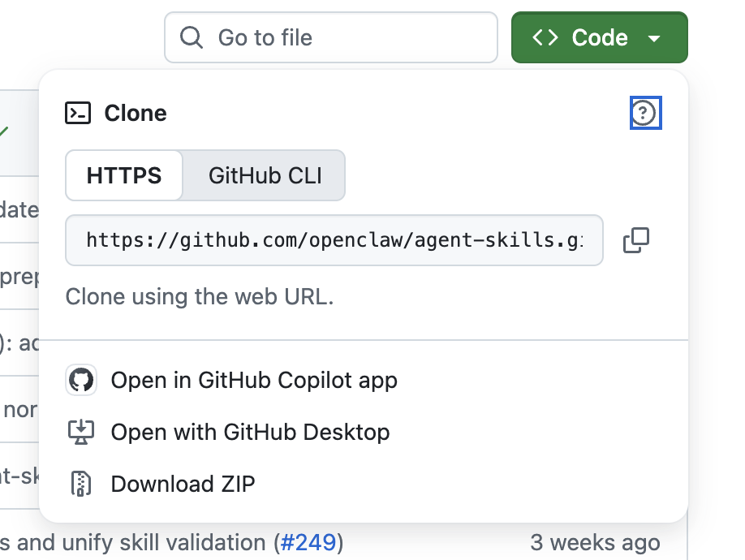Viewport: 745px width, 560px height.
Task: Click the ZIP file icon
Action: pyautogui.click(x=81, y=484)
